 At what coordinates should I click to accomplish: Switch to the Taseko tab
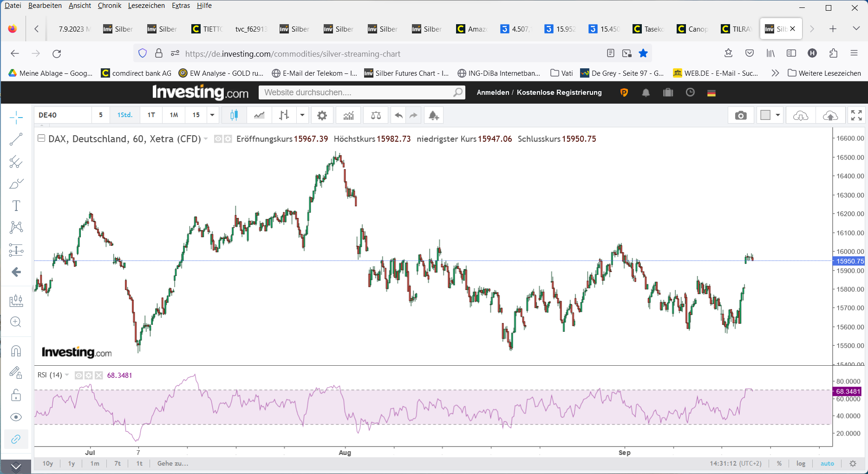point(649,29)
